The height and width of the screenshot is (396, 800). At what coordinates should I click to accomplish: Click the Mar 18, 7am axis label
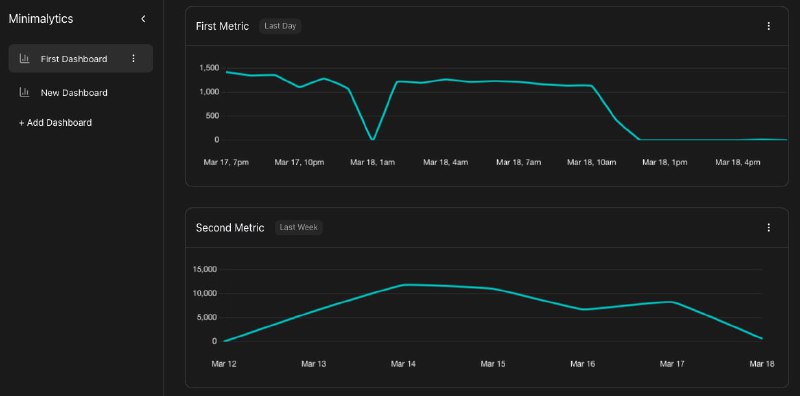519,162
